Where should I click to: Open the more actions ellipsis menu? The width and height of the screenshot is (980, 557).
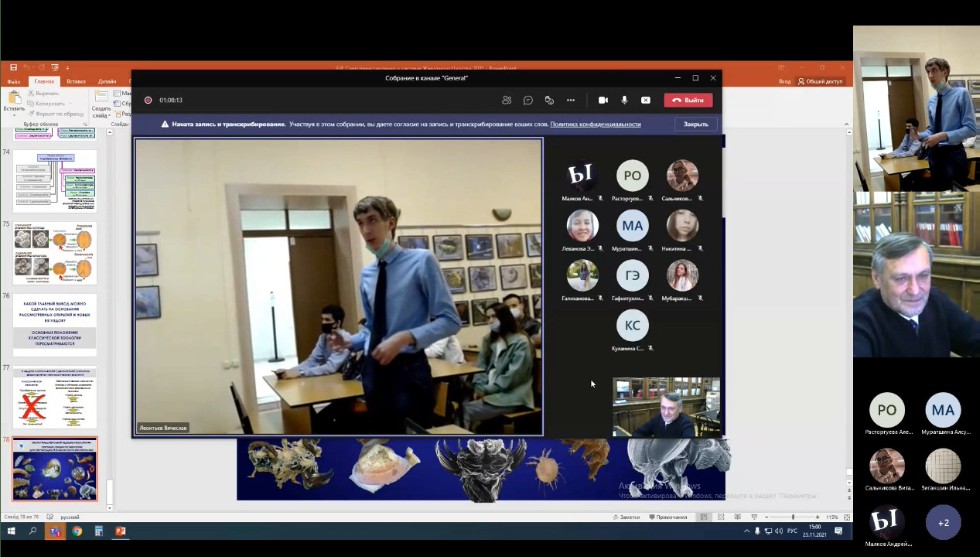[571, 100]
